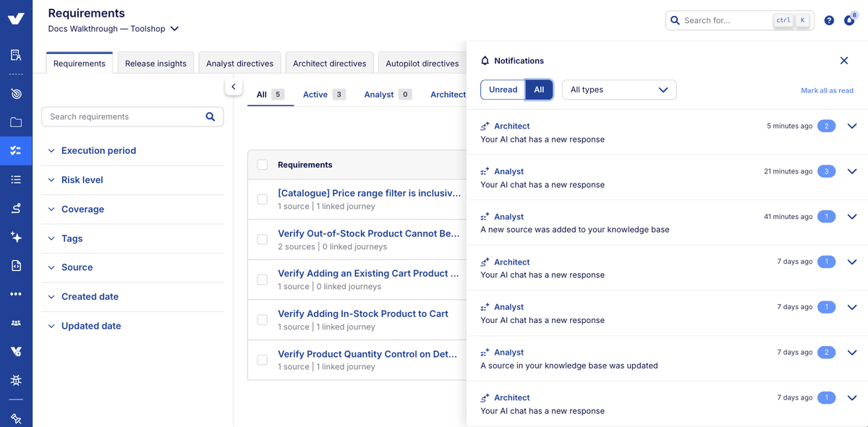
Task: Open the folder icon in the sidebar
Action: [x=16, y=122]
